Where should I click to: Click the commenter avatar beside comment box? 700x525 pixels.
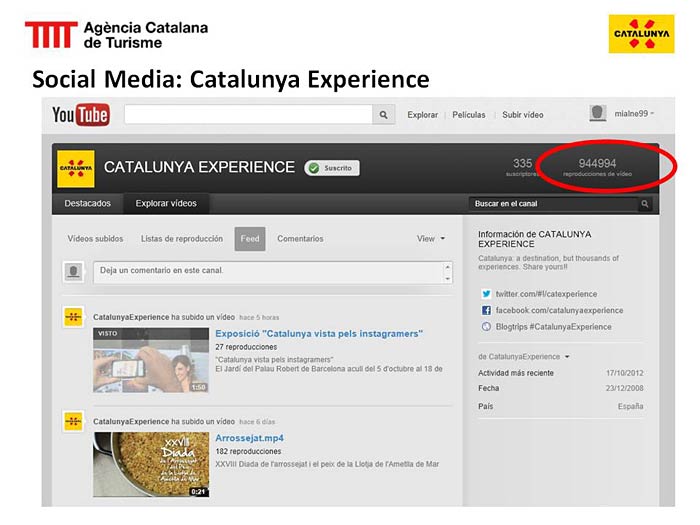(74, 272)
